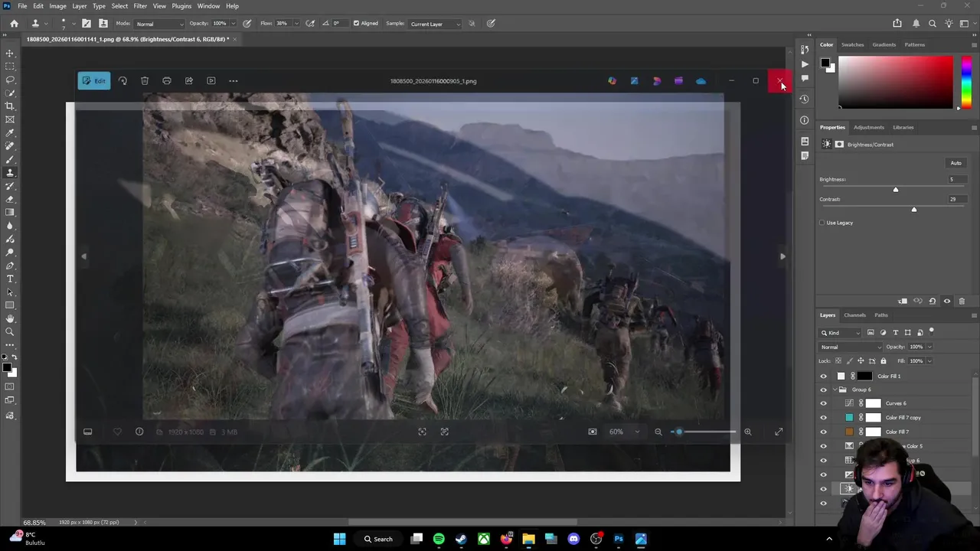Select the Pen tool

[x=10, y=266]
